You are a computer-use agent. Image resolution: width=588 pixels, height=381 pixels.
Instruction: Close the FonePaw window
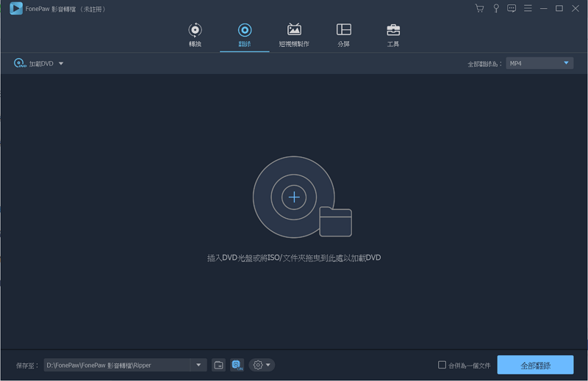point(576,8)
